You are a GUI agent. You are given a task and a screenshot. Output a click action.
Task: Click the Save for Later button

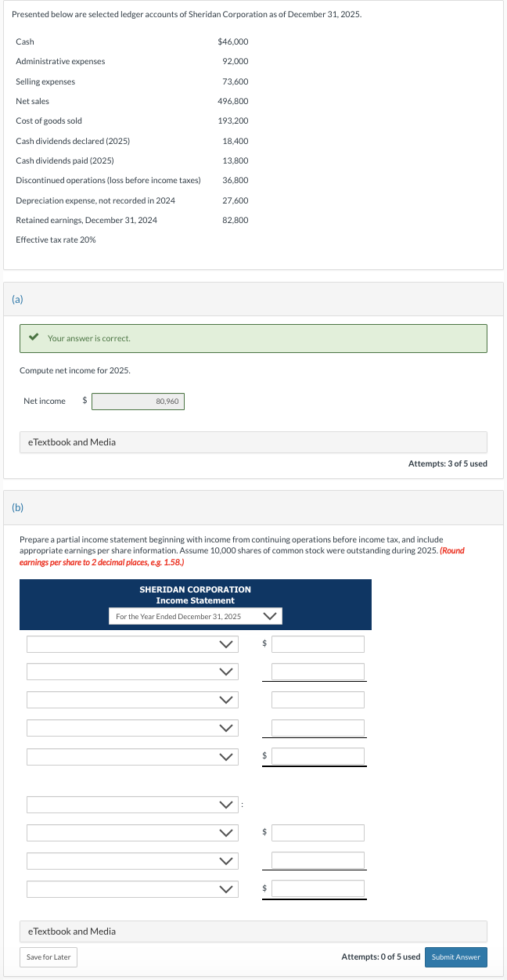[48, 957]
